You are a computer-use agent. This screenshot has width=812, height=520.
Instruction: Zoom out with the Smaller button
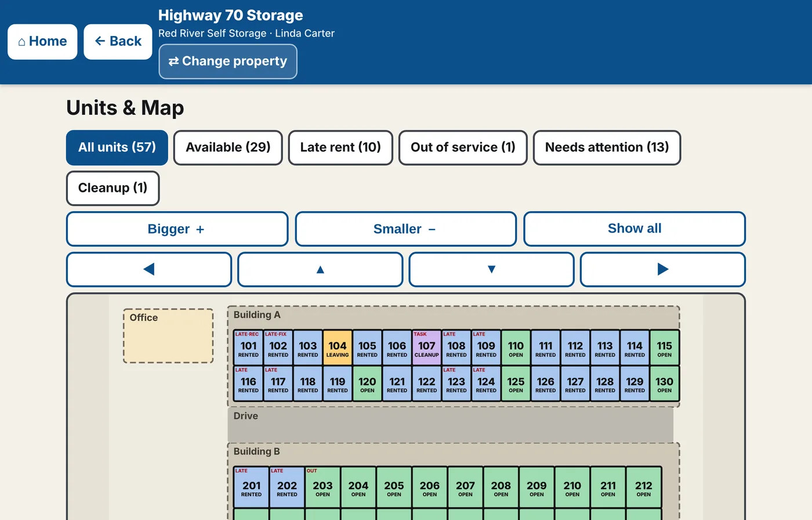pos(405,229)
